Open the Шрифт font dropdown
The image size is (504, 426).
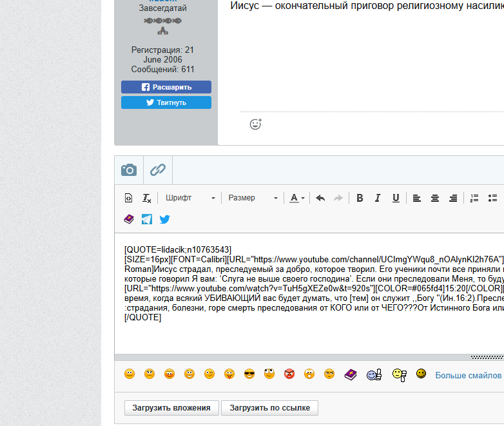(x=190, y=198)
